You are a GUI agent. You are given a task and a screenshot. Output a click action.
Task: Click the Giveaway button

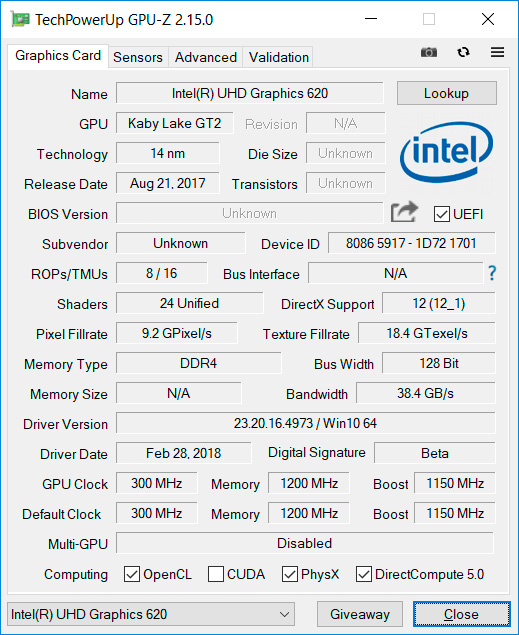pos(359,614)
